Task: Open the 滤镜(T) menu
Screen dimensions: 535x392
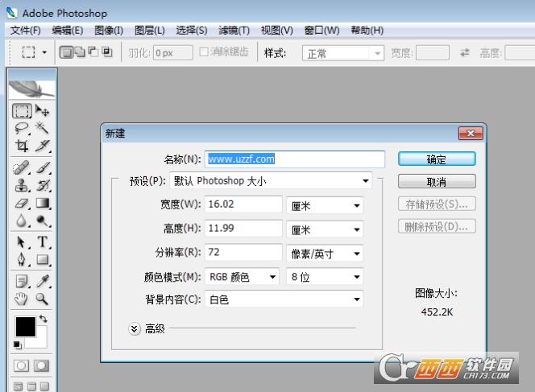Action: tap(234, 31)
